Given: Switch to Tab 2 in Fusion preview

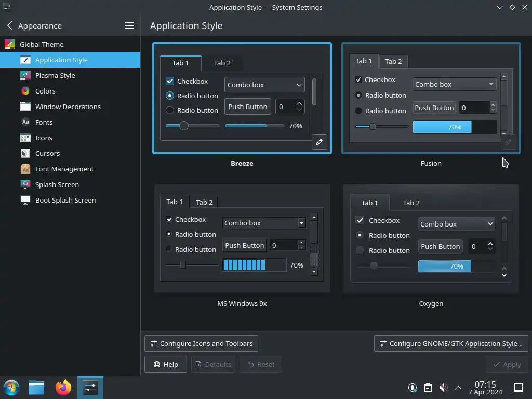Looking at the screenshot, I should 393,61.
